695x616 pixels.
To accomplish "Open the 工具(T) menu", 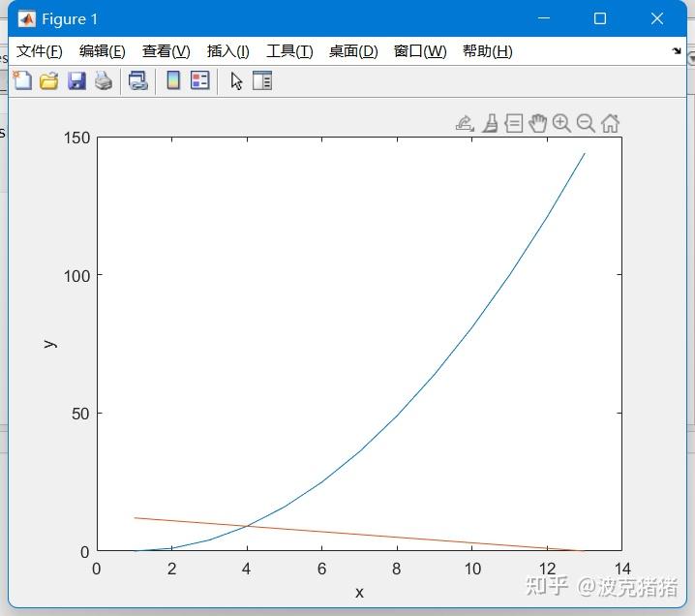I will (x=289, y=51).
